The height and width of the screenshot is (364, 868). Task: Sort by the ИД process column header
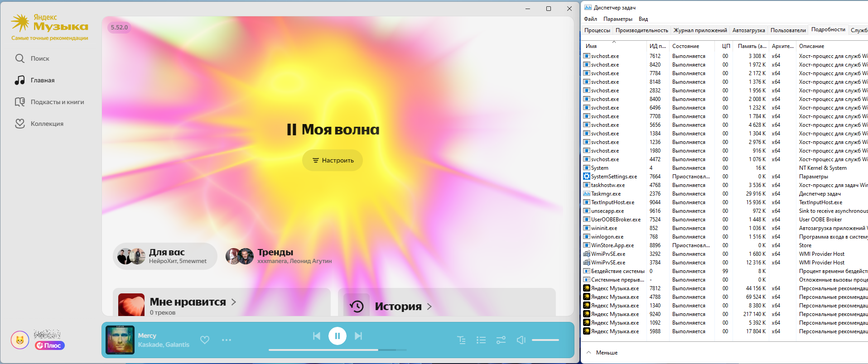pyautogui.click(x=658, y=46)
